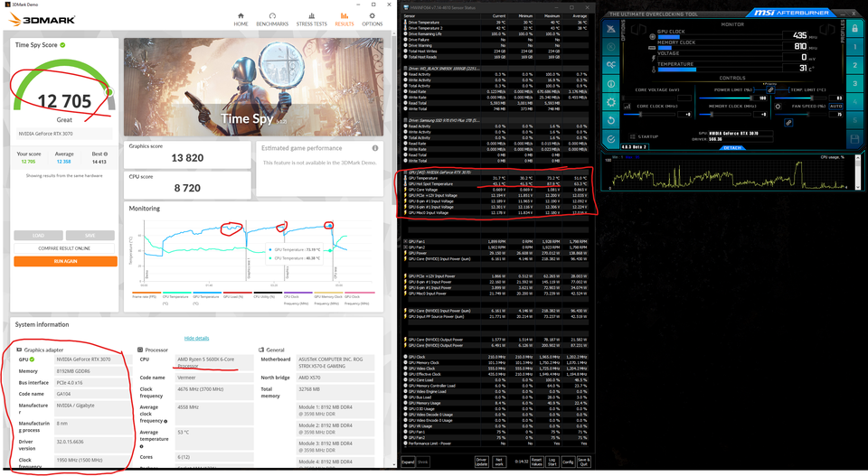Collapse the GPU NVIDIA GeForce RTX 3070 sensor group

(406, 172)
